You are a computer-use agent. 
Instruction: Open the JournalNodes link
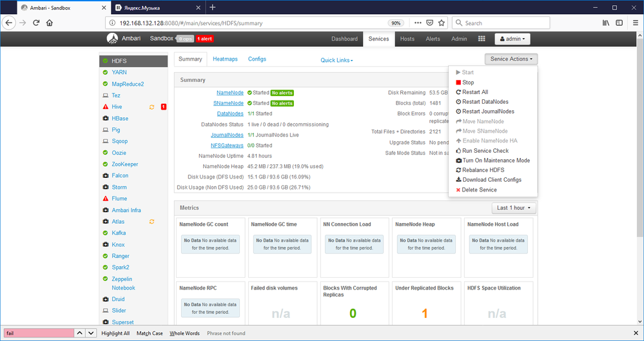click(x=227, y=135)
